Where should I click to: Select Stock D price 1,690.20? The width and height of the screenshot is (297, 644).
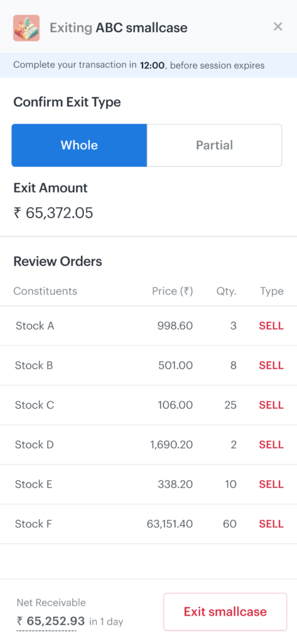[x=171, y=445]
